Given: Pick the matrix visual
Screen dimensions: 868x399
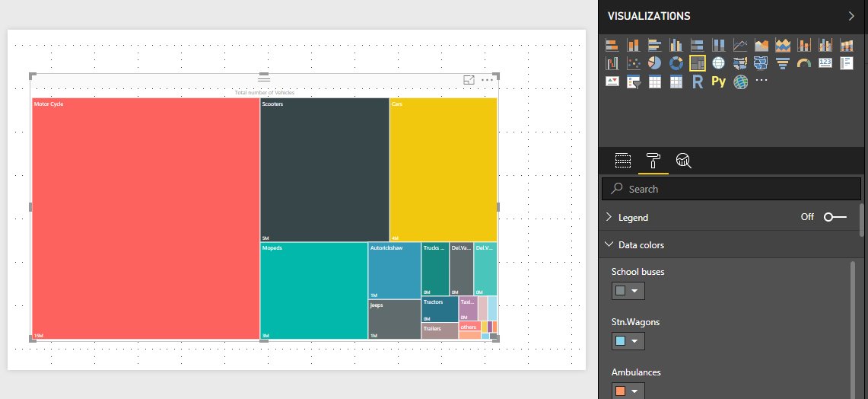Looking at the screenshot, I should coord(676,82).
